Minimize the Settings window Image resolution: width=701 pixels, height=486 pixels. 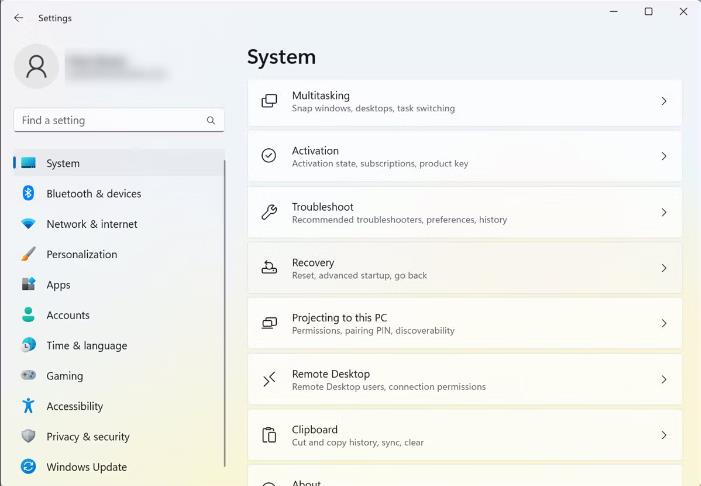[614, 12]
